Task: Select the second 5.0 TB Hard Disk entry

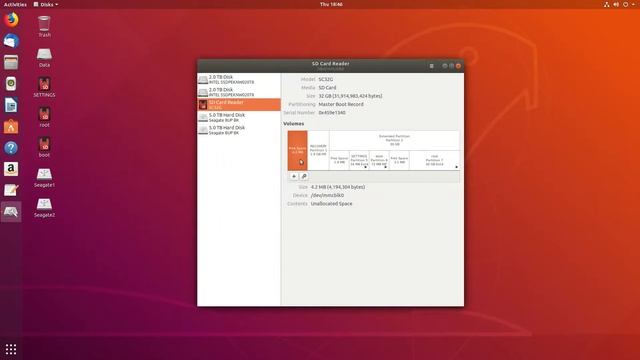Action: click(x=239, y=130)
